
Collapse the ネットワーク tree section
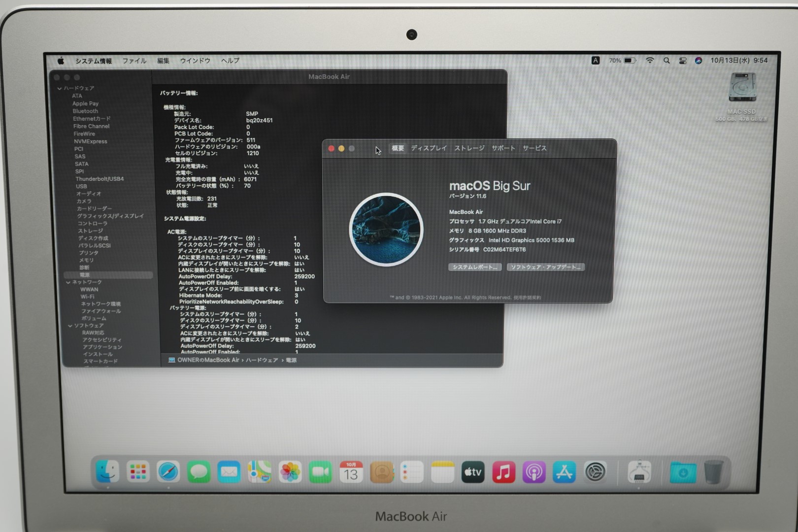tap(68, 282)
